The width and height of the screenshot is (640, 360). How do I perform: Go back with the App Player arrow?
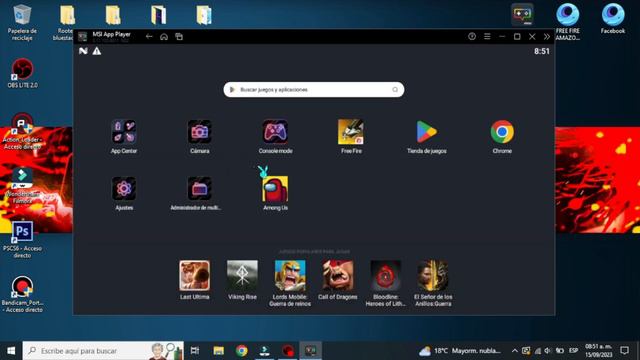(149, 37)
